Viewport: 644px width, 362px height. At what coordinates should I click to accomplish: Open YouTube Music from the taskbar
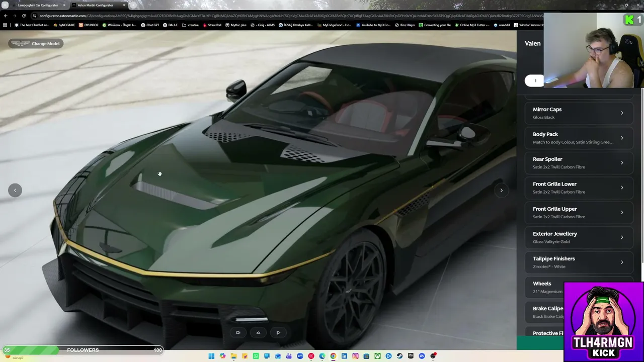[311, 356]
